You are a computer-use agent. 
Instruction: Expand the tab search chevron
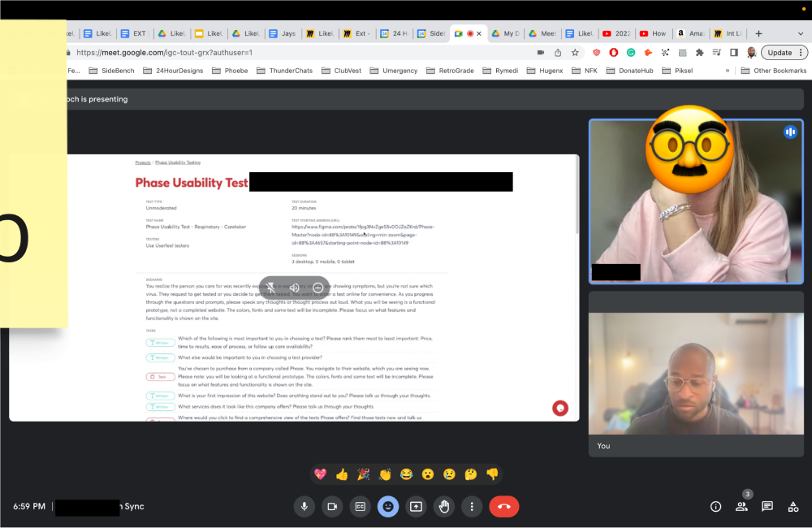801,33
